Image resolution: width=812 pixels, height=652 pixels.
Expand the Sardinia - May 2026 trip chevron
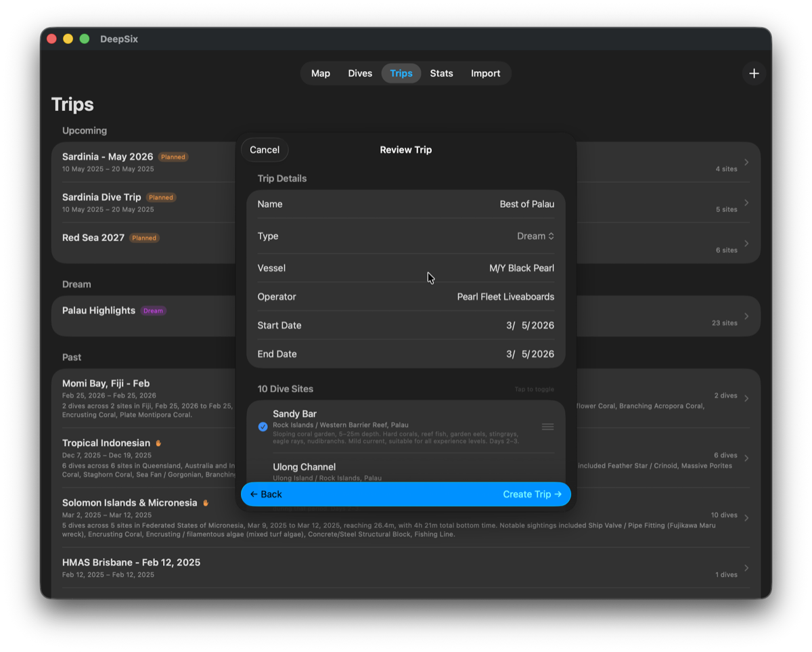tap(746, 162)
